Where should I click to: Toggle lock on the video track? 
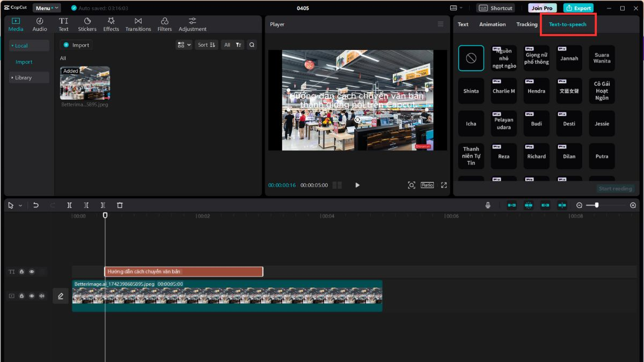[x=21, y=296]
